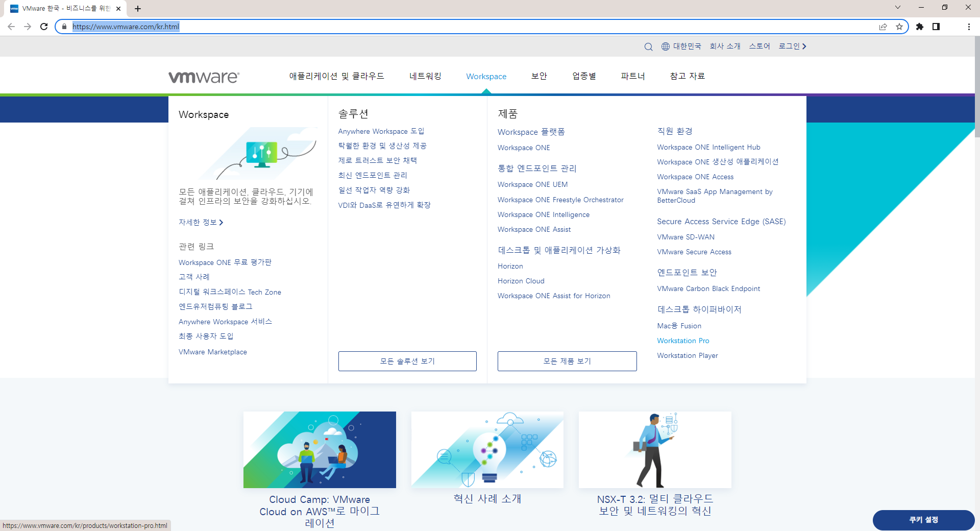Open Workspace ONE Assist for Horizon link
Viewport: 980px width, 531px height.
[x=554, y=296]
